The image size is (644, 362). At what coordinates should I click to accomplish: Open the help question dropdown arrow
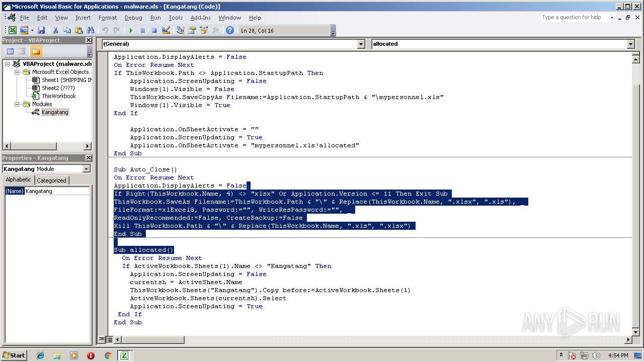click(612, 17)
